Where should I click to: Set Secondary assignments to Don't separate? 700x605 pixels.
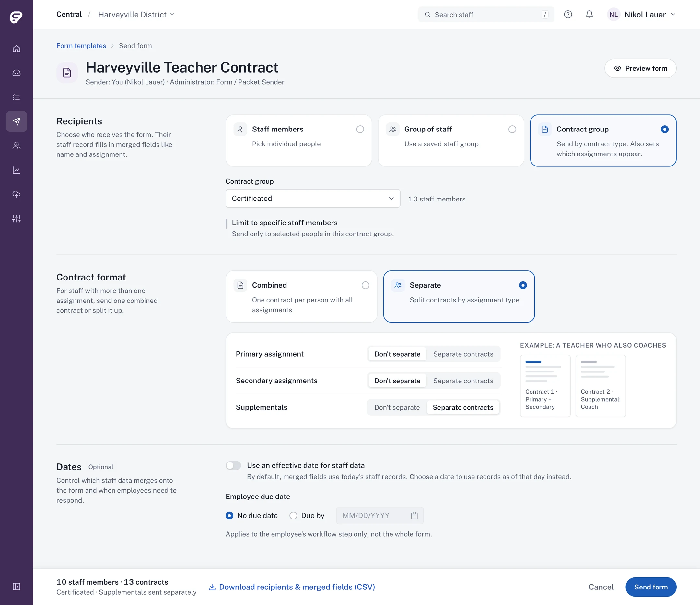coord(397,381)
